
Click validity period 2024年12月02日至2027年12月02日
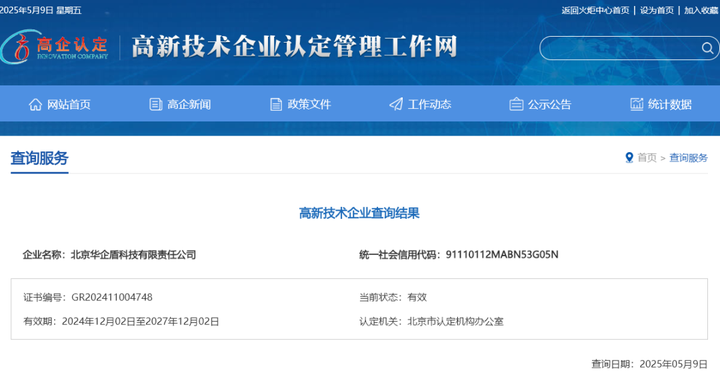tap(141, 321)
